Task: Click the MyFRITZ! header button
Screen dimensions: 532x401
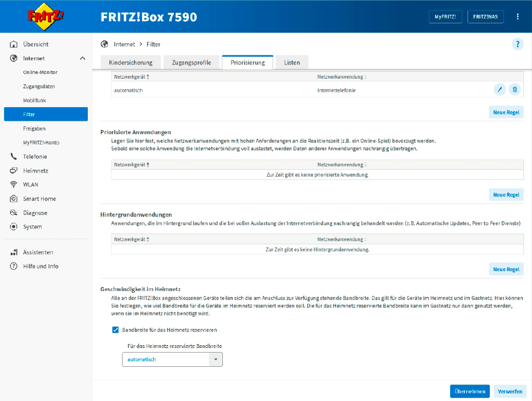Action: point(445,17)
